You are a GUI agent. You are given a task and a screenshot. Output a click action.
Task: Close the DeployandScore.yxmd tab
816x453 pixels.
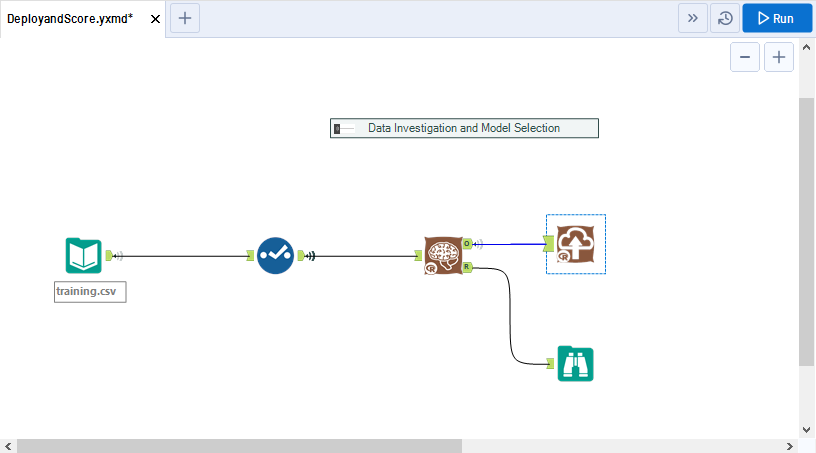tap(155, 19)
